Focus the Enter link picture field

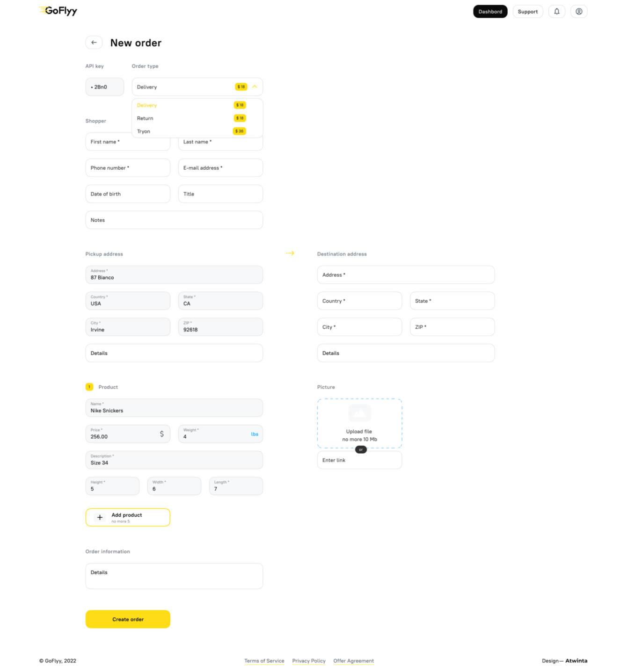tap(359, 460)
